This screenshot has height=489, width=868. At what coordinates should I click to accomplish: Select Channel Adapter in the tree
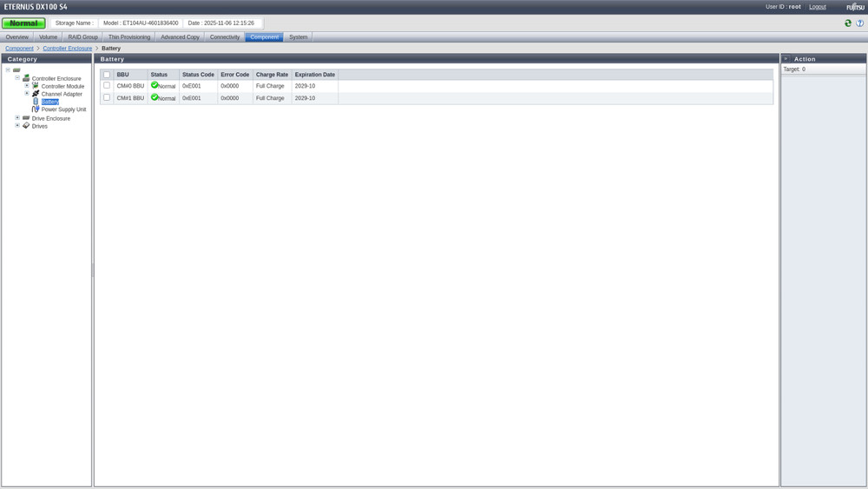[x=62, y=94]
